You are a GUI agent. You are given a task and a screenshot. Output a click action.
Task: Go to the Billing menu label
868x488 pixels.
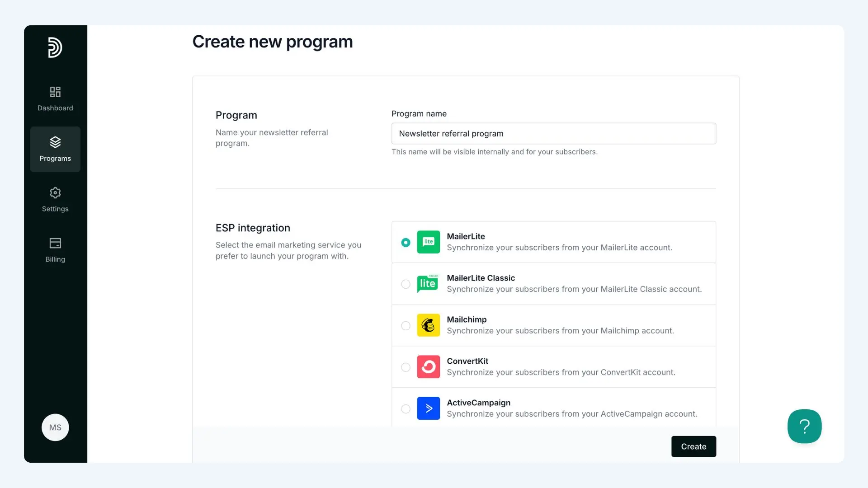coord(55,259)
